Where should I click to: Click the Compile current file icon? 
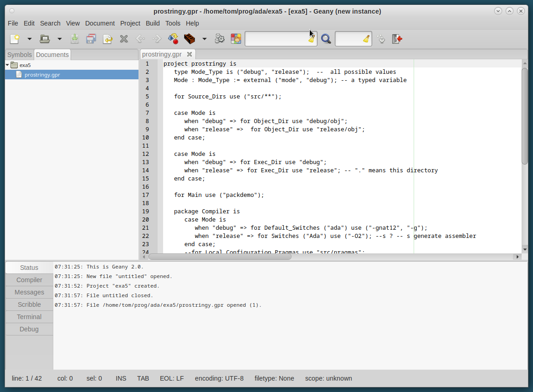(173, 39)
